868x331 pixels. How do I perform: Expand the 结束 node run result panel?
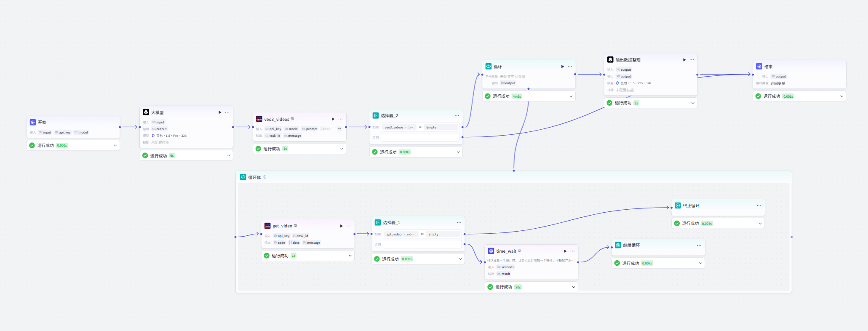[841, 96]
